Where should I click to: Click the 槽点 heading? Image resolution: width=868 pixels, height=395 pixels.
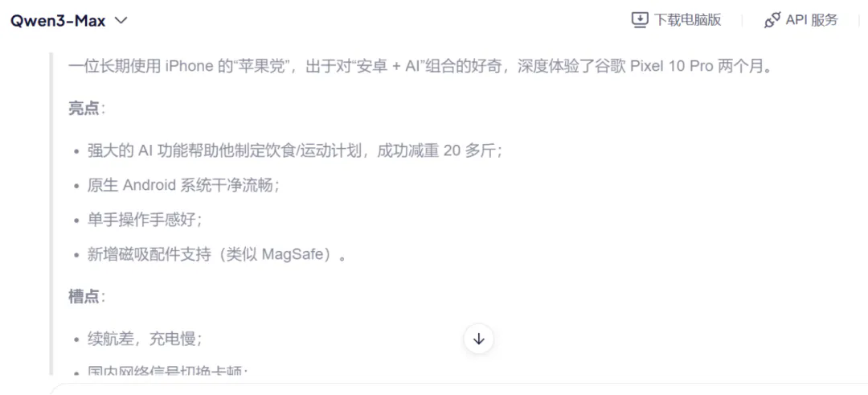click(x=84, y=297)
